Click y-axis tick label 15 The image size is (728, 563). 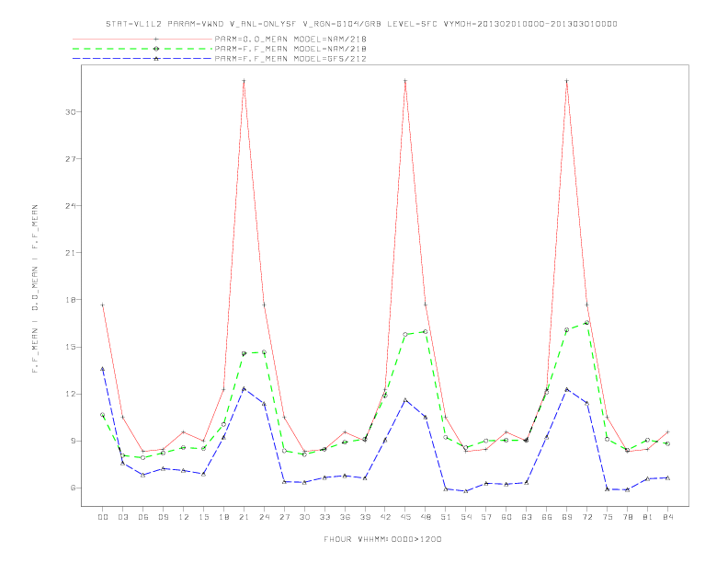[71, 347]
